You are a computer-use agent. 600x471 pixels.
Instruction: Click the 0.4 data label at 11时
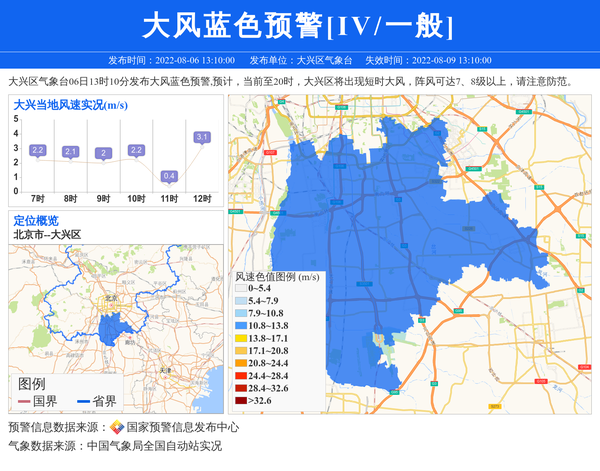169,176
